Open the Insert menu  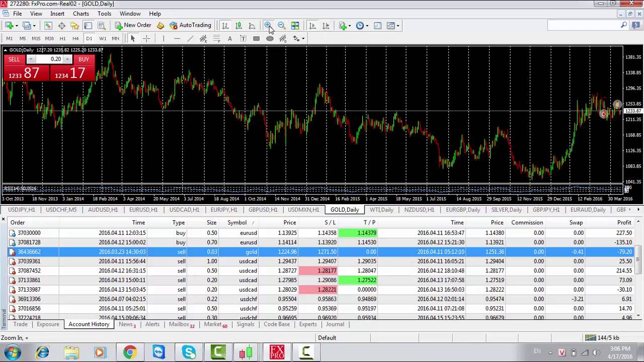tap(57, 14)
